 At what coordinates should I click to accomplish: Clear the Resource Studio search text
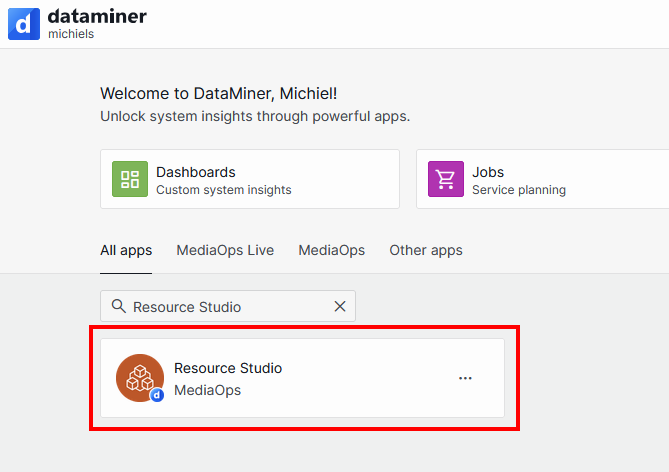click(340, 306)
